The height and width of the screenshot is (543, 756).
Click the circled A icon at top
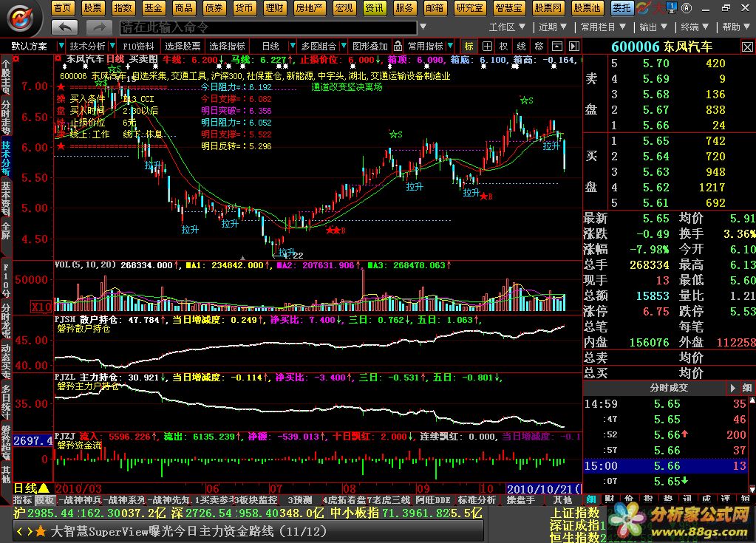(687, 7)
